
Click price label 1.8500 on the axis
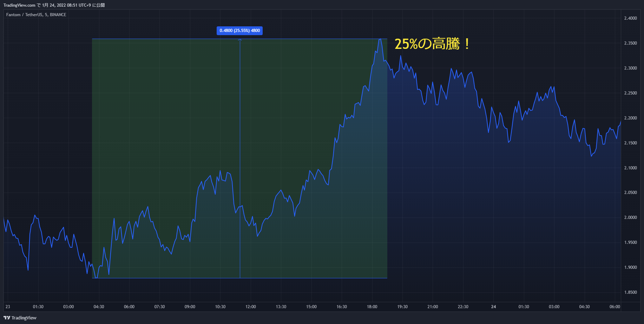pyautogui.click(x=630, y=292)
